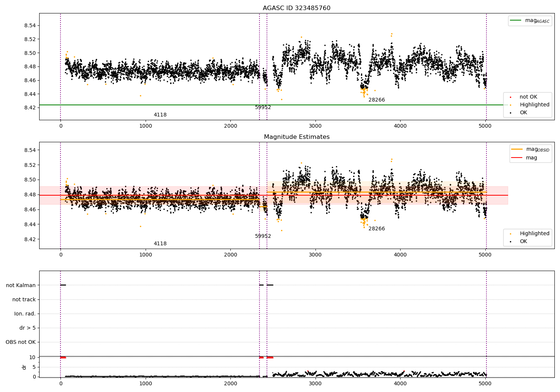This screenshot has width=560, height=392.
Task: Click the mag AGASC legend entry label
Action: click(537, 21)
